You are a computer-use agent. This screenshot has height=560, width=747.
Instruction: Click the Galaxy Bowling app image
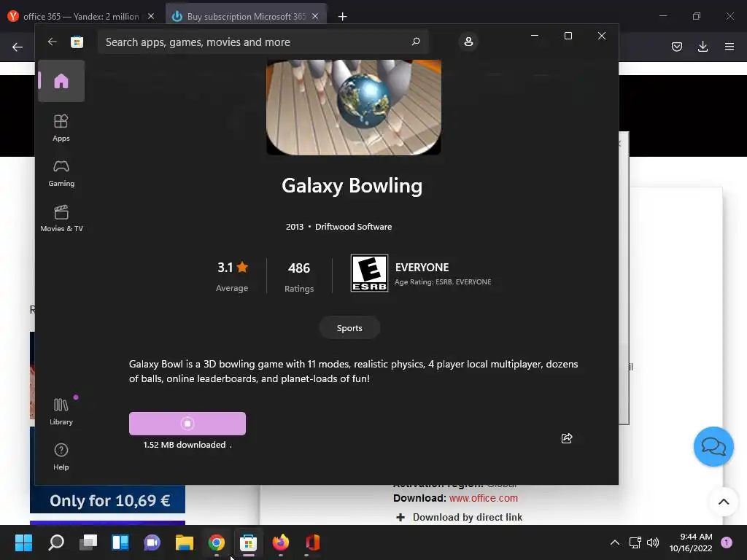[x=354, y=107]
